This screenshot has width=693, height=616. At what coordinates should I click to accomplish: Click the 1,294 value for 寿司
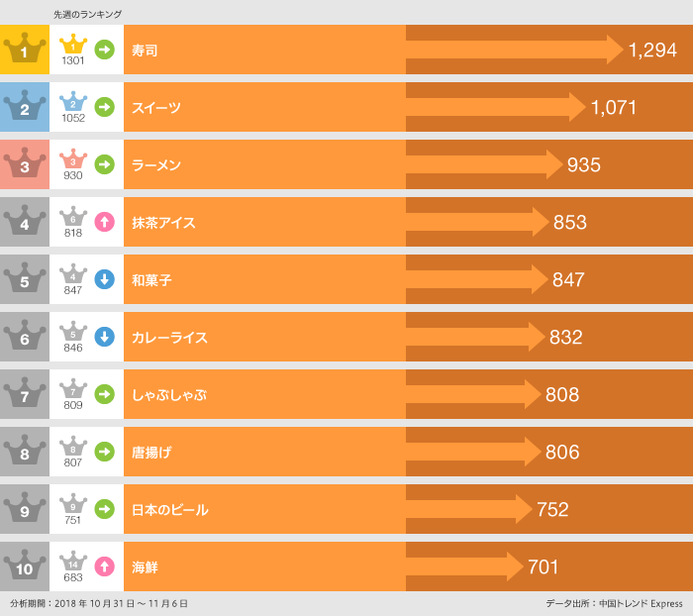coord(652,51)
